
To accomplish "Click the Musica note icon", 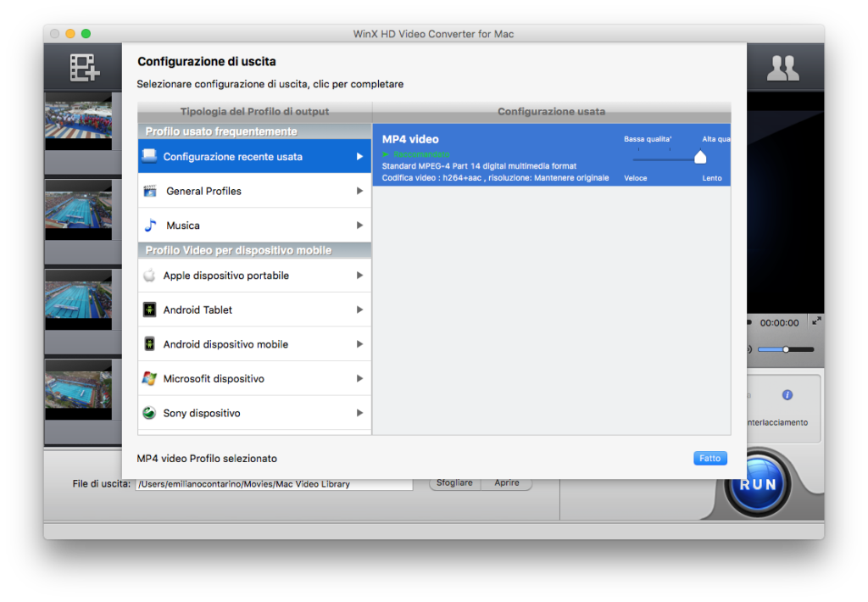I will 150,226.
